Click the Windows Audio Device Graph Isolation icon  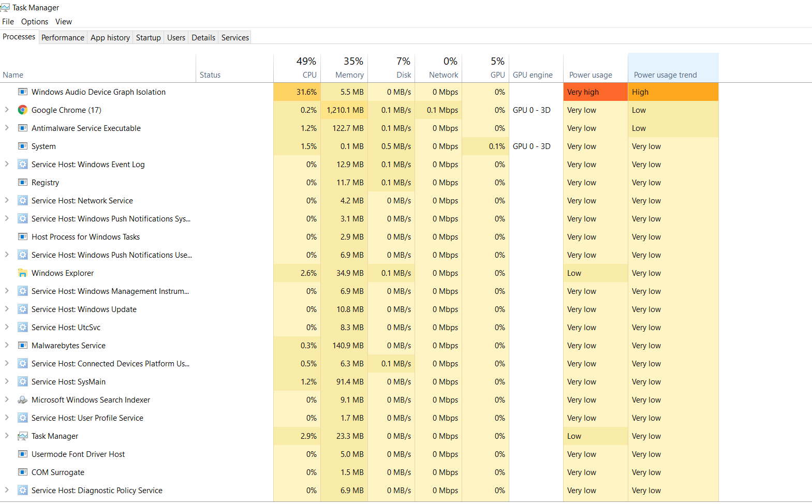[22, 92]
